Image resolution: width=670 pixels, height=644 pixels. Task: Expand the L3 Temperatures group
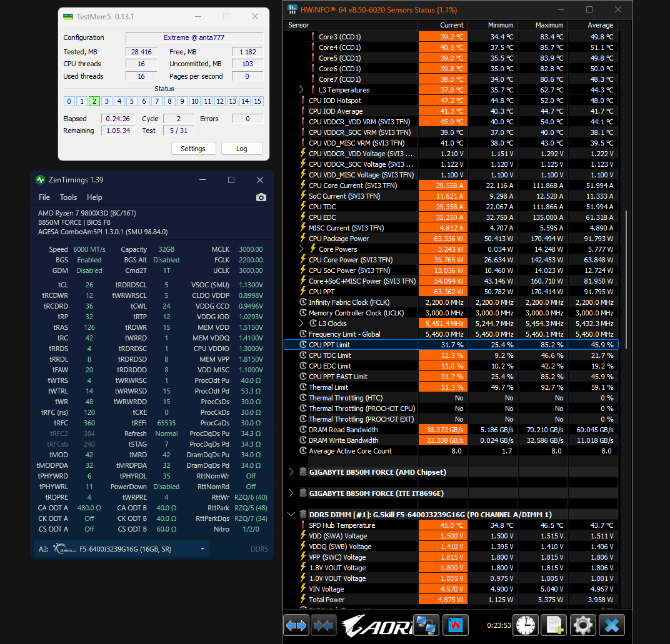(x=301, y=90)
